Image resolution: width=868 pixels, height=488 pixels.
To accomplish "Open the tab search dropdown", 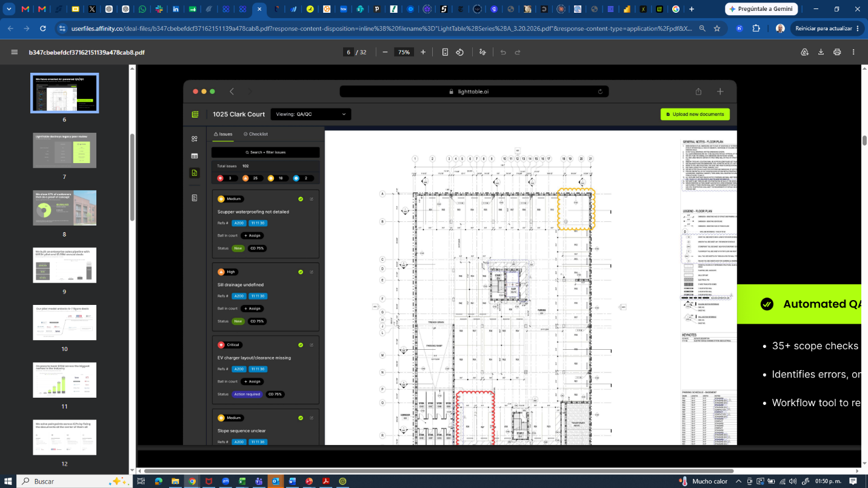I will coord(9,9).
